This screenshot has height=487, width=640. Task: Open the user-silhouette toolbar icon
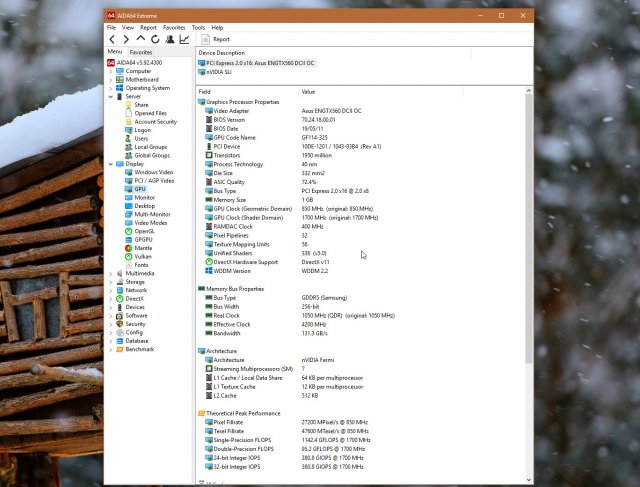pos(170,39)
